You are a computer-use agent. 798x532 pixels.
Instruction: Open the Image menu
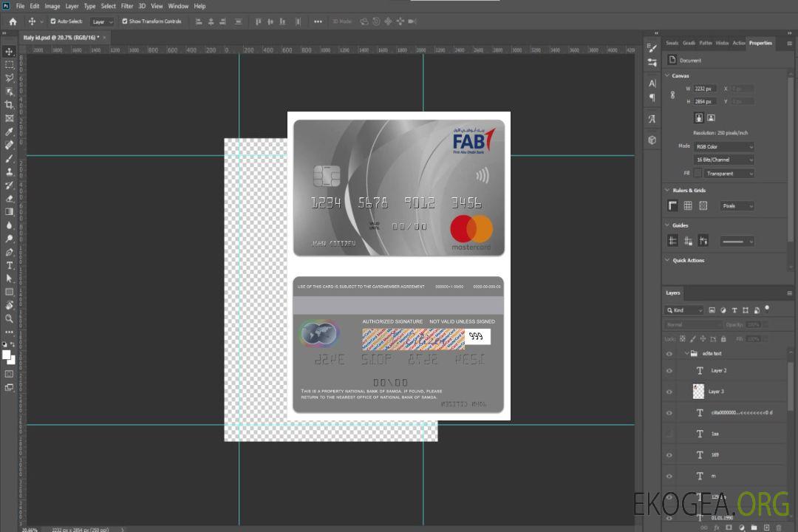52,6
